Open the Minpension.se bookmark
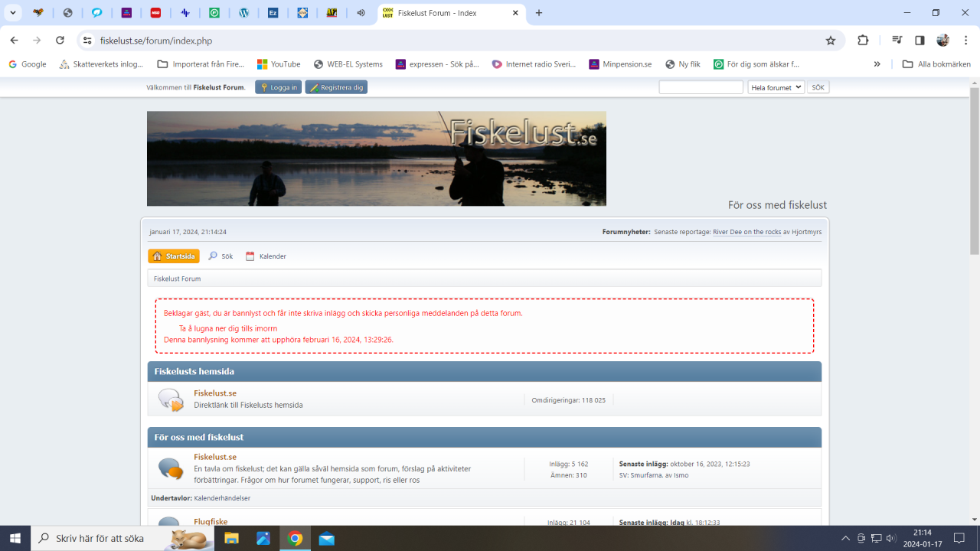 pos(620,64)
